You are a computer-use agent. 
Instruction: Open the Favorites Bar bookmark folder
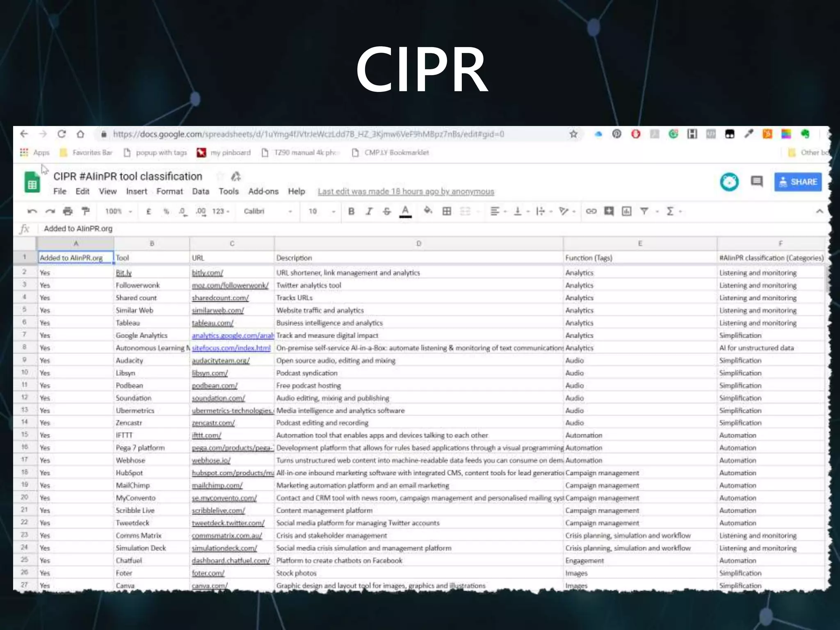pyautogui.click(x=86, y=153)
